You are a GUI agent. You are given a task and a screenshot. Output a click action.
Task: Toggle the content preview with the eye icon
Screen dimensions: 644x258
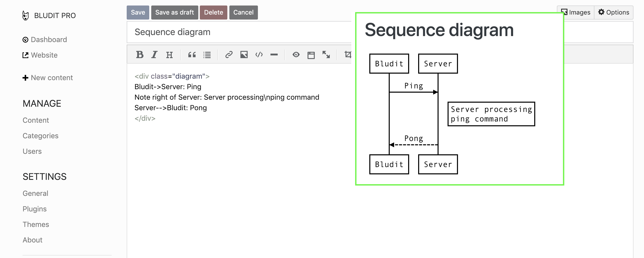coord(296,55)
